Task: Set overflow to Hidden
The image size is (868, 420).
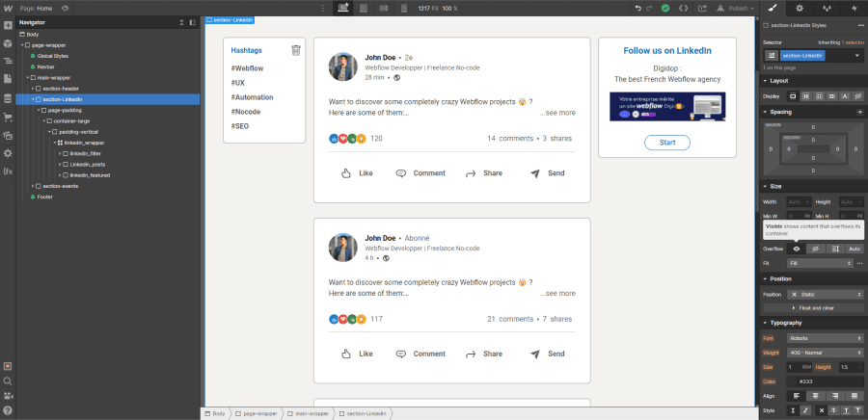Action: click(815, 249)
